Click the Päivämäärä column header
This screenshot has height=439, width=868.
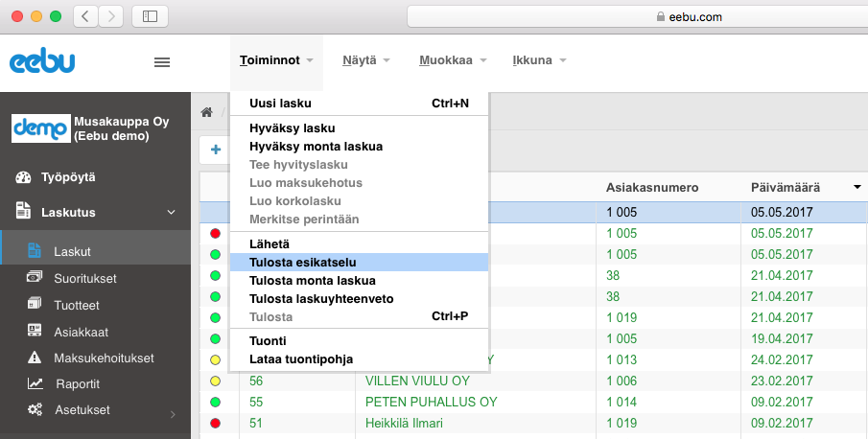click(x=785, y=188)
